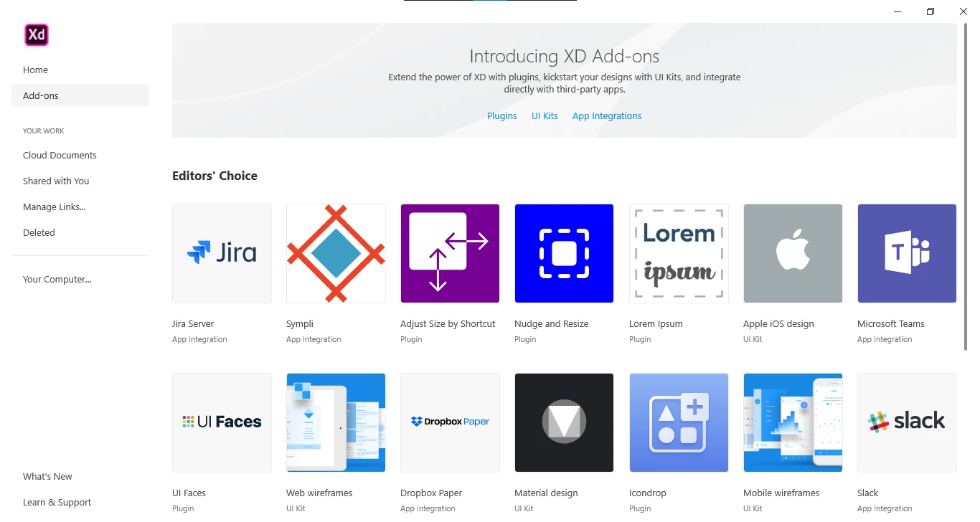Screen dimensions: 980x522
Task: Follow the UI Kits link in banner
Action: (545, 115)
